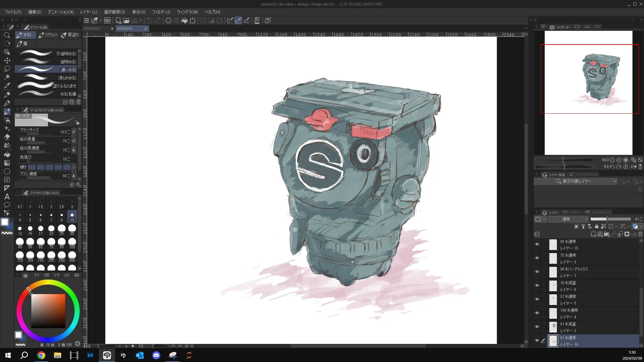This screenshot has height=362, width=644.
Task: Open 絵の具濃度 dynamics button
Action: pos(74,150)
